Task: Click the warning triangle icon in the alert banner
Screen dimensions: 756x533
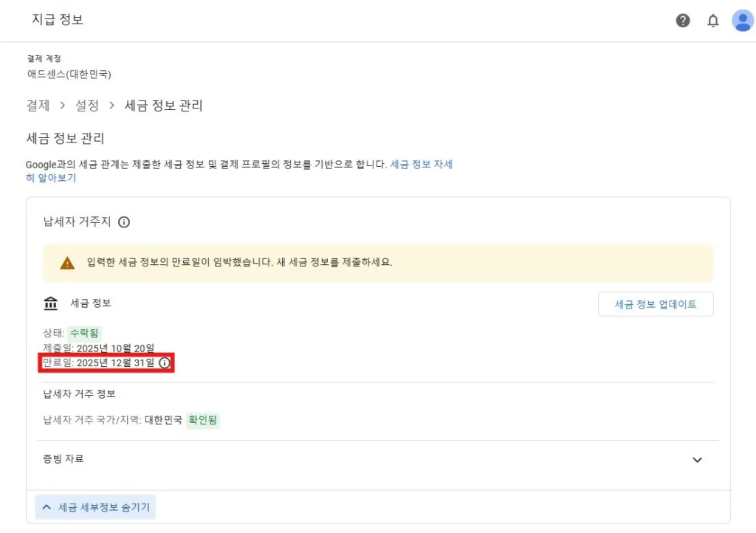Action: (67, 262)
